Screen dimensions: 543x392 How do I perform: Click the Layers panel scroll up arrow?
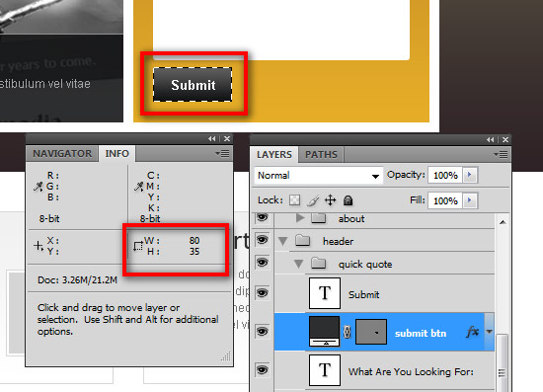503,222
